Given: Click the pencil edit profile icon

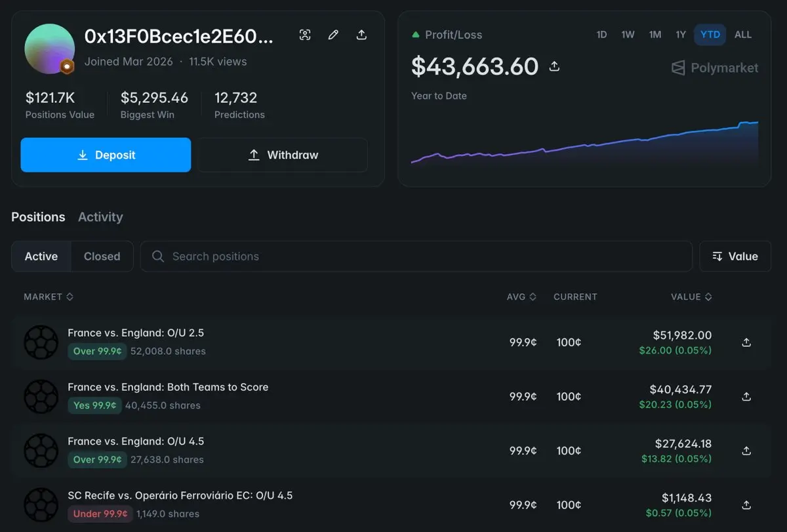Looking at the screenshot, I should coord(333,35).
